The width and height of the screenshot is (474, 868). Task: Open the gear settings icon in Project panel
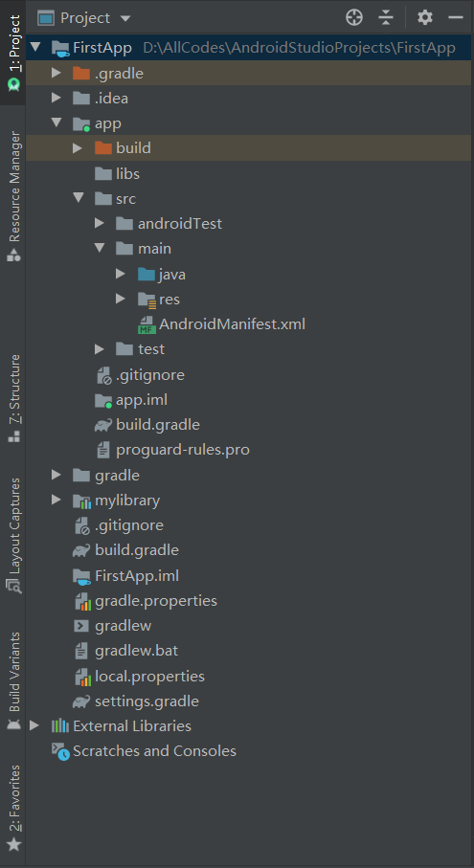[425, 18]
